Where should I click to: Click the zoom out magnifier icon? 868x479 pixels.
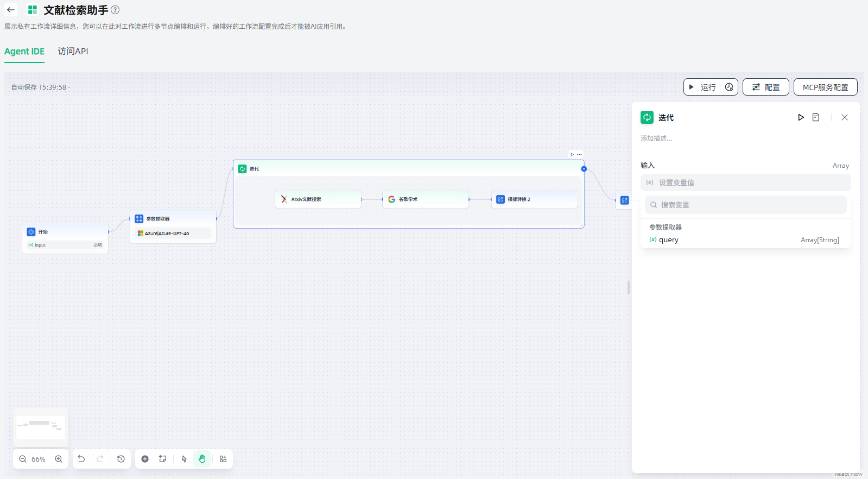coord(23,459)
